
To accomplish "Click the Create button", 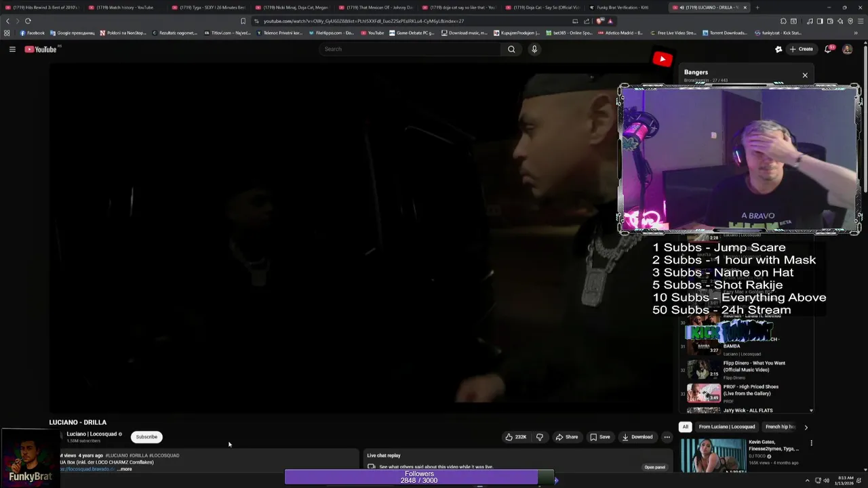I will 802,49.
